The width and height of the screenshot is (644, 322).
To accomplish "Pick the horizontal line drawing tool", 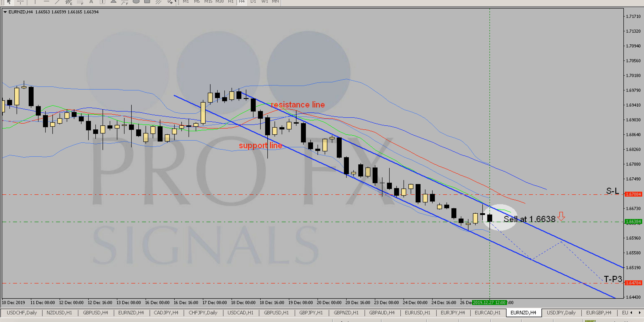I will 46,2.
